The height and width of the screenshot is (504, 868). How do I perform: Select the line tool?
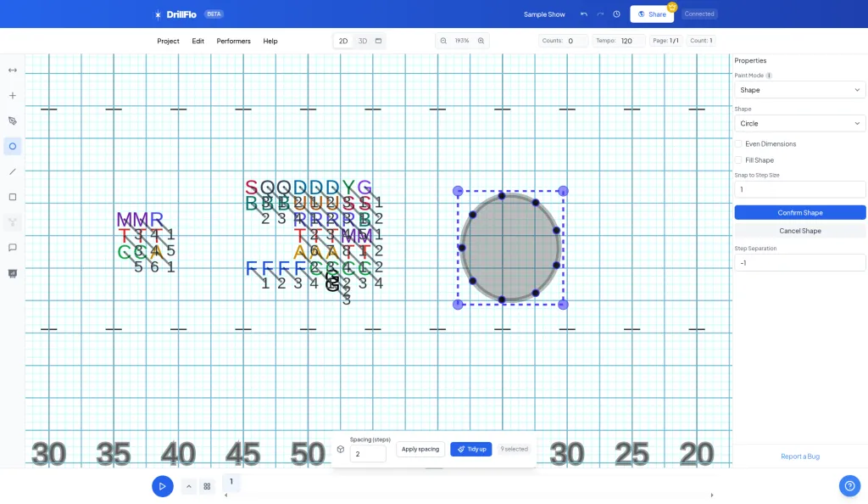coord(12,171)
